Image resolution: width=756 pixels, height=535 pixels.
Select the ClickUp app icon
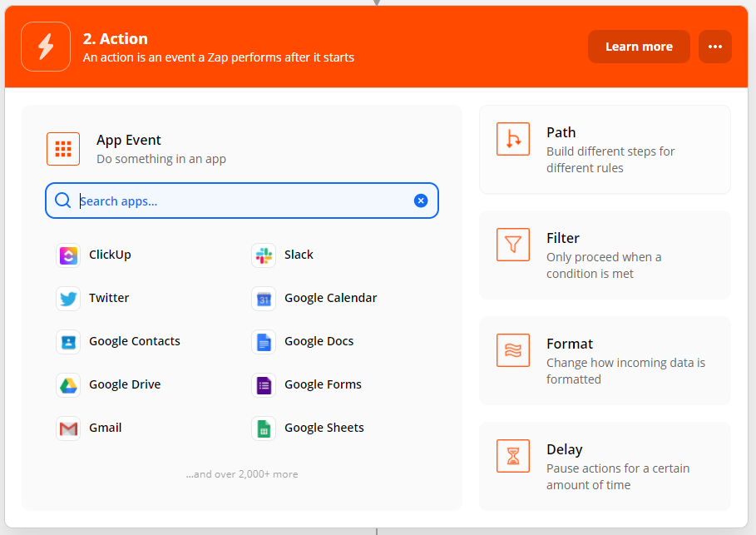click(68, 255)
